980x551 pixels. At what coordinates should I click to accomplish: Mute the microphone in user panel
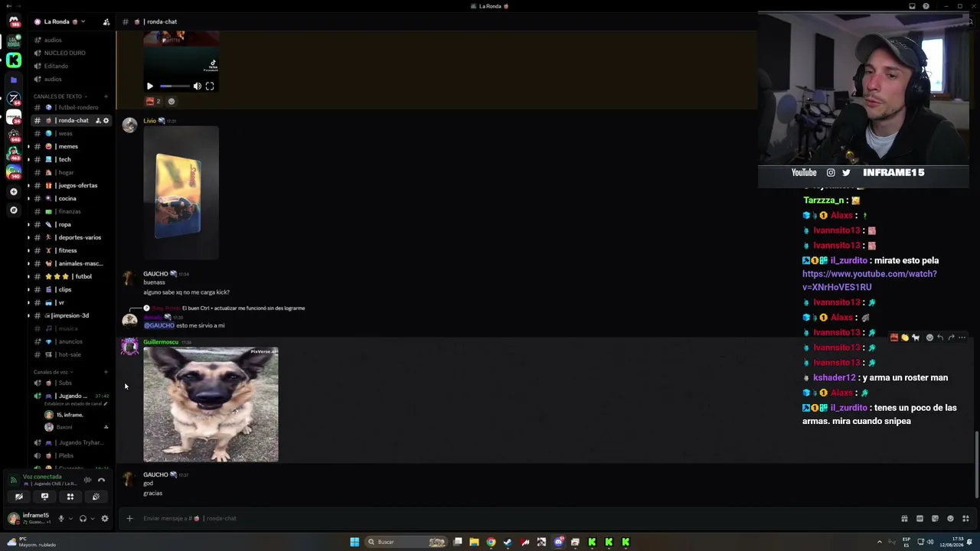pyautogui.click(x=61, y=518)
